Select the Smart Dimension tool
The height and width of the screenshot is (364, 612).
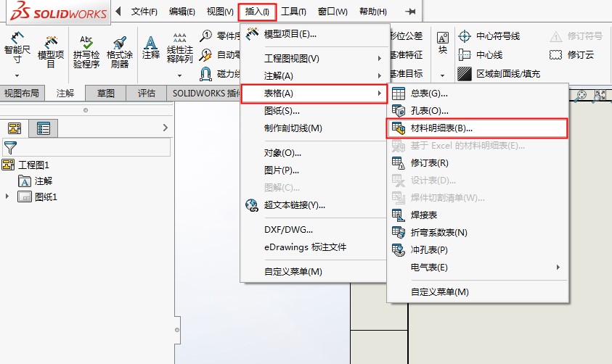click(x=17, y=49)
